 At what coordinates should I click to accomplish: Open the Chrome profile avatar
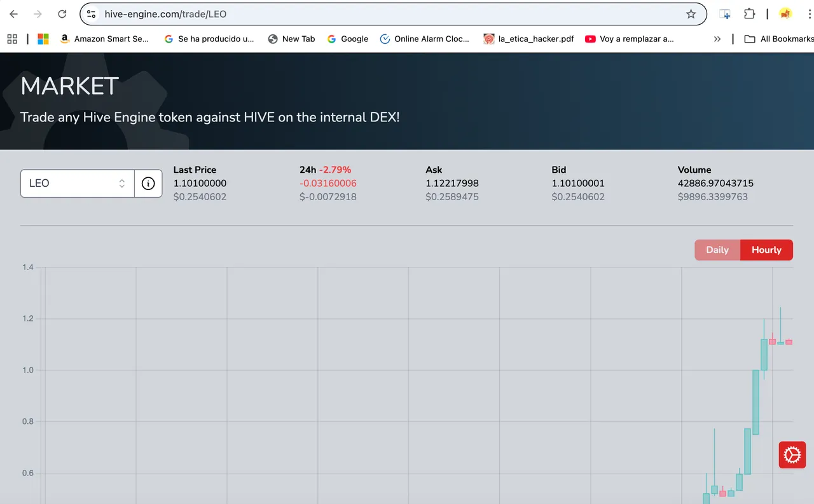(x=785, y=14)
